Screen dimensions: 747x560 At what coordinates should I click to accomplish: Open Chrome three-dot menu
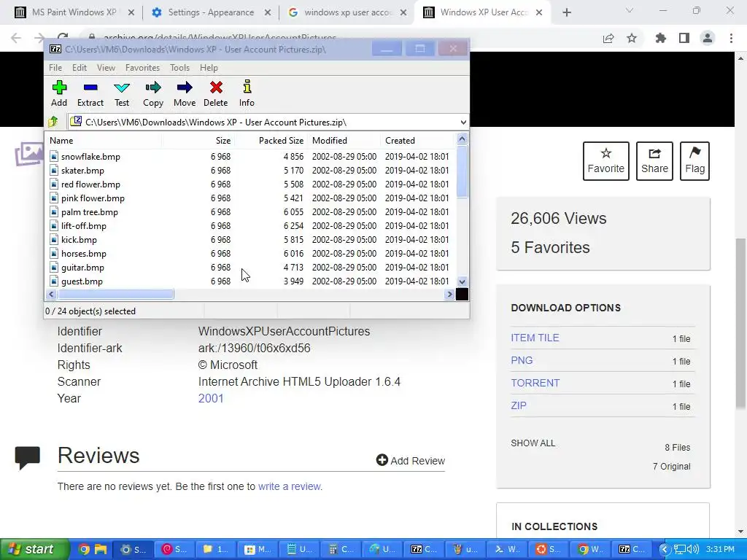tap(731, 38)
